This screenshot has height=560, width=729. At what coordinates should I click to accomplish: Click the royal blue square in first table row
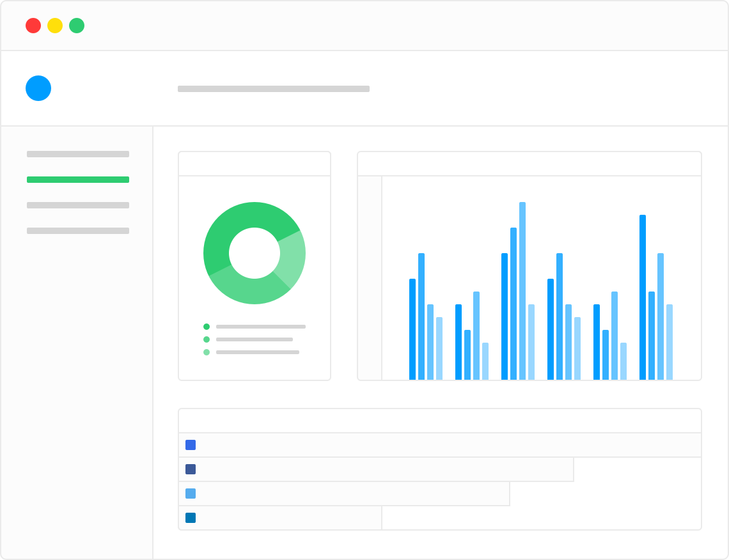(191, 445)
